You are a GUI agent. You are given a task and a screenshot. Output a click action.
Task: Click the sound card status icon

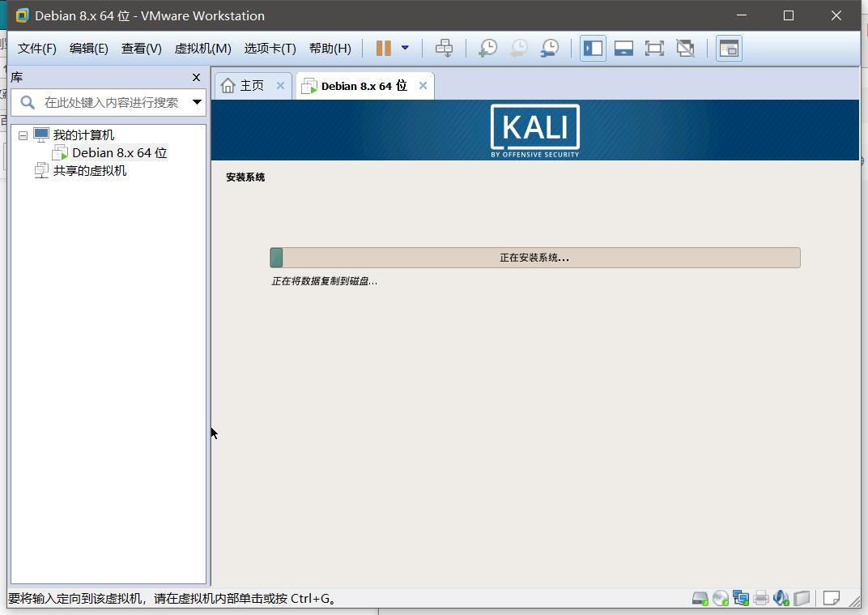[x=781, y=598]
